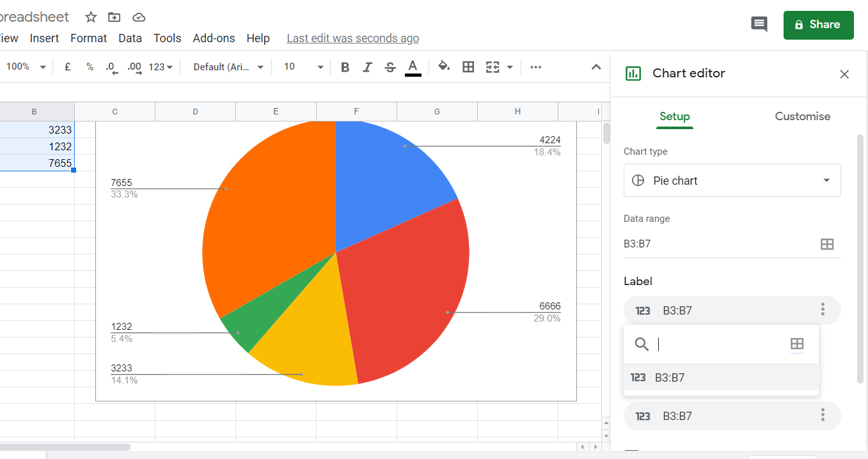This screenshot has height=459, width=868.
Task: Click the 4224 chart label
Action: 549,140
